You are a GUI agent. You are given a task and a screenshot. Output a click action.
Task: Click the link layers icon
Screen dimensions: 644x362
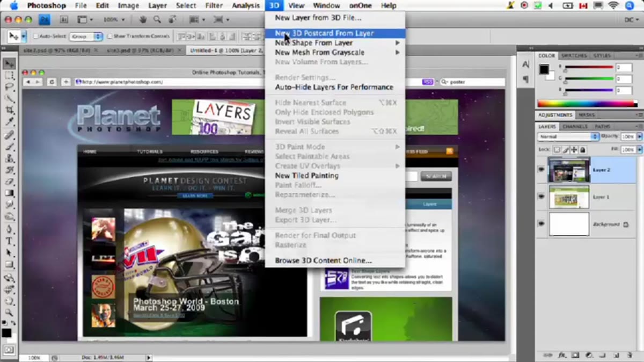[548, 356]
